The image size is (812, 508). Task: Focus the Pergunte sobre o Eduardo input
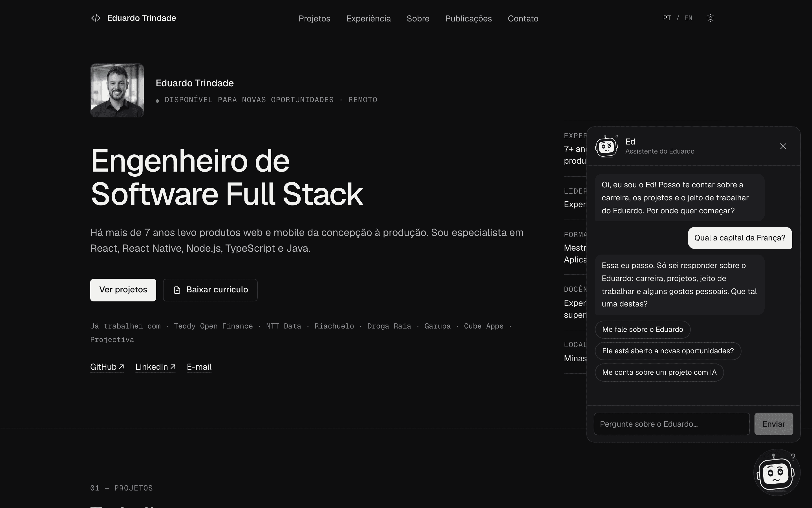(x=671, y=424)
